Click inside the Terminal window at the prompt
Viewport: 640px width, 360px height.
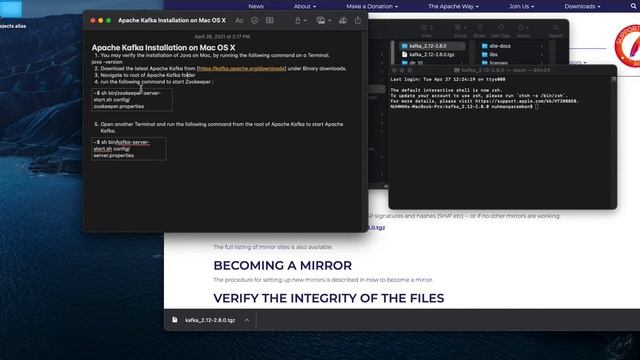coord(537,107)
